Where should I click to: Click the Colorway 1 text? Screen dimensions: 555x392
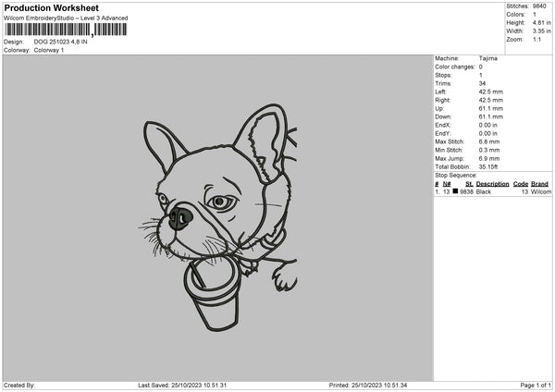(x=49, y=50)
